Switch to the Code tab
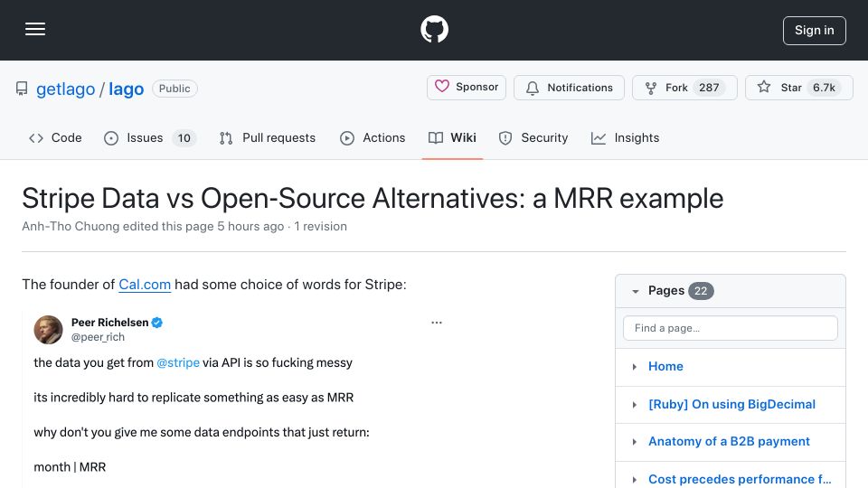This screenshot has width=868, height=488. [x=55, y=137]
